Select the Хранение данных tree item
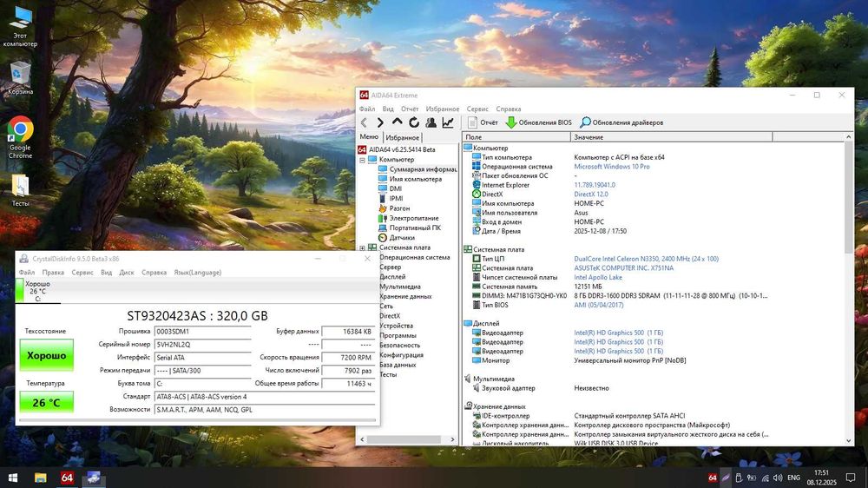Screen dimensions: 868x488 click(x=405, y=296)
